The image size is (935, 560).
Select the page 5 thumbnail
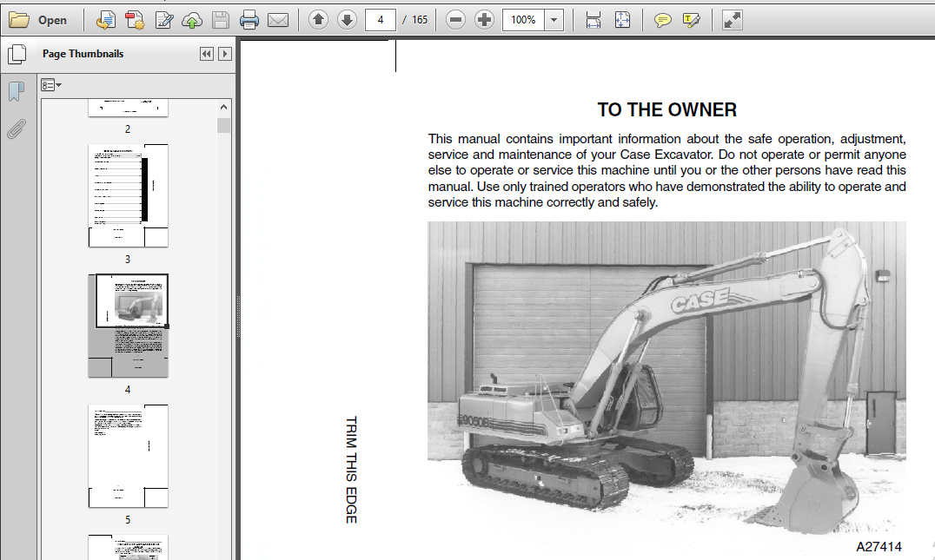129,457
